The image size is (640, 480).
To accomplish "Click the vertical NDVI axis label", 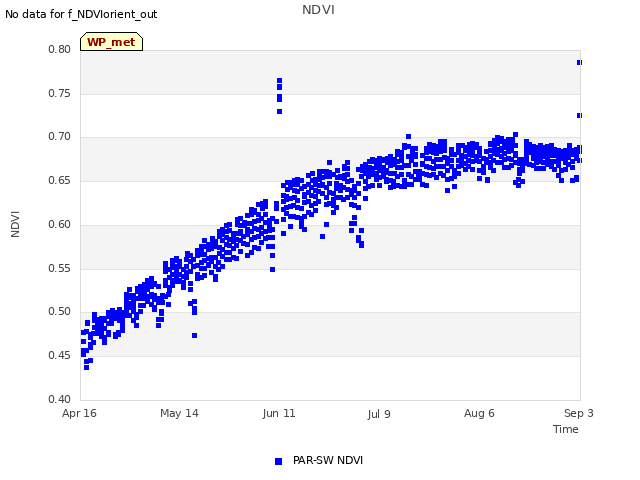I will point(15,224).
